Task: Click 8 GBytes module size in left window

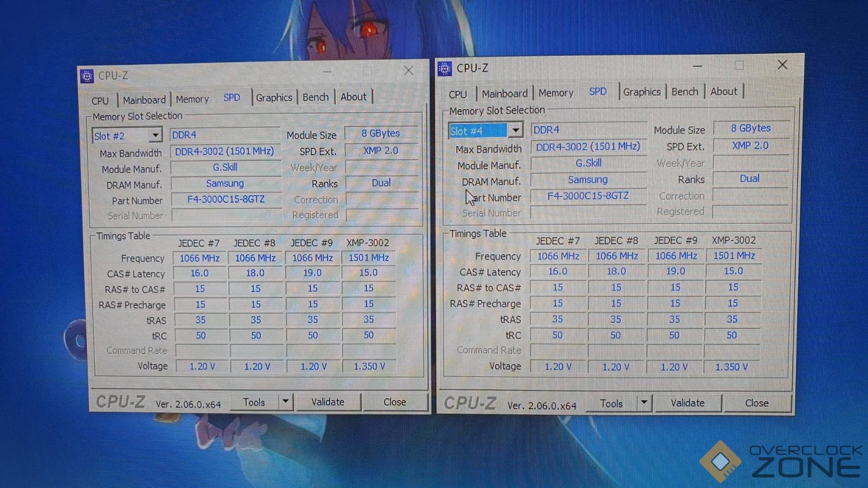Action: point(381,133)
